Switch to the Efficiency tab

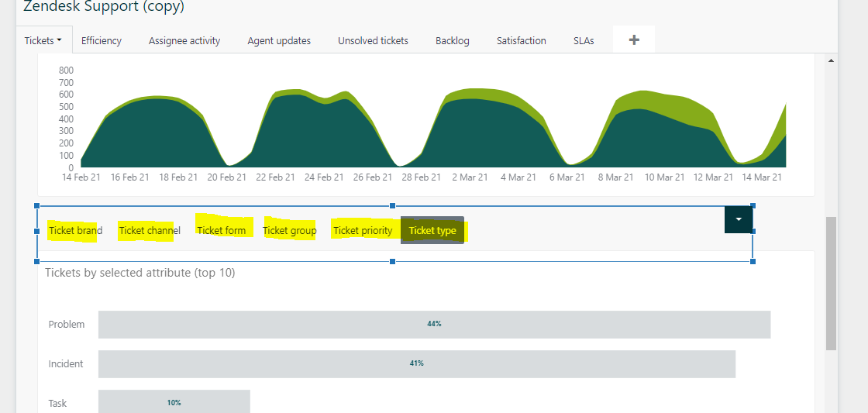pyautogui.click(x=102, y=41)
